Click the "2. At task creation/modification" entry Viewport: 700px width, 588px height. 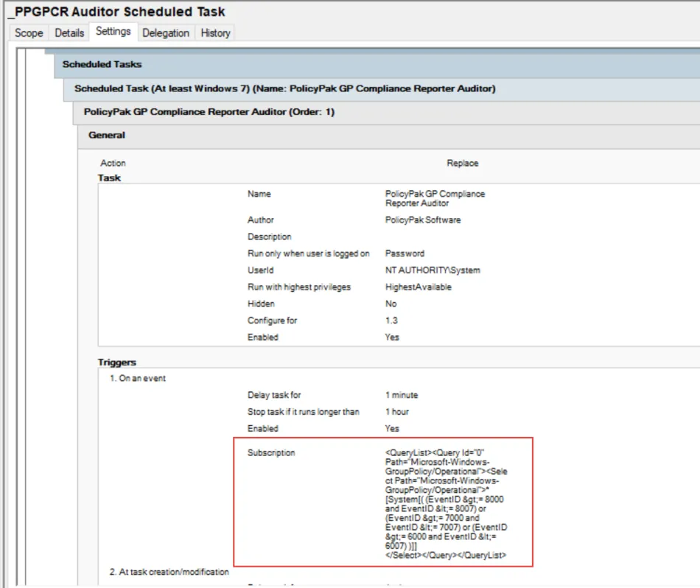(169, 572)
